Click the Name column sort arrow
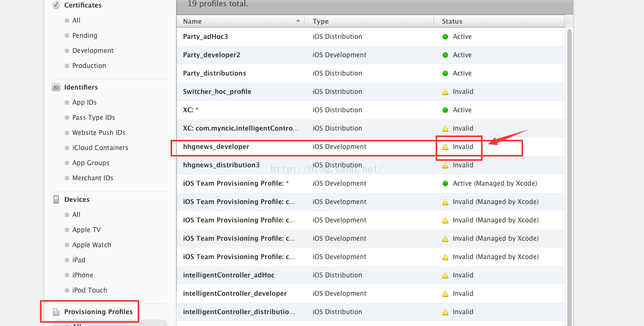 [298, 21]
